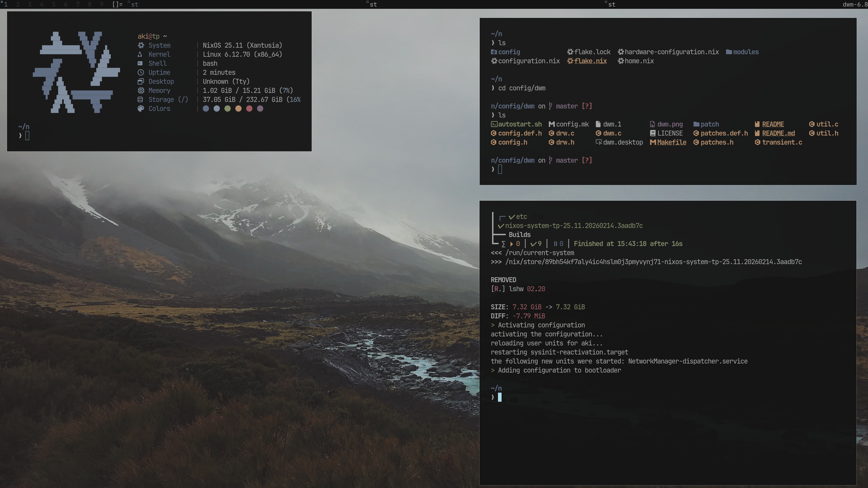Viewport: 868px width, 488px height.
Task: Click the underlined flake.nix file name
Action: 590,61
